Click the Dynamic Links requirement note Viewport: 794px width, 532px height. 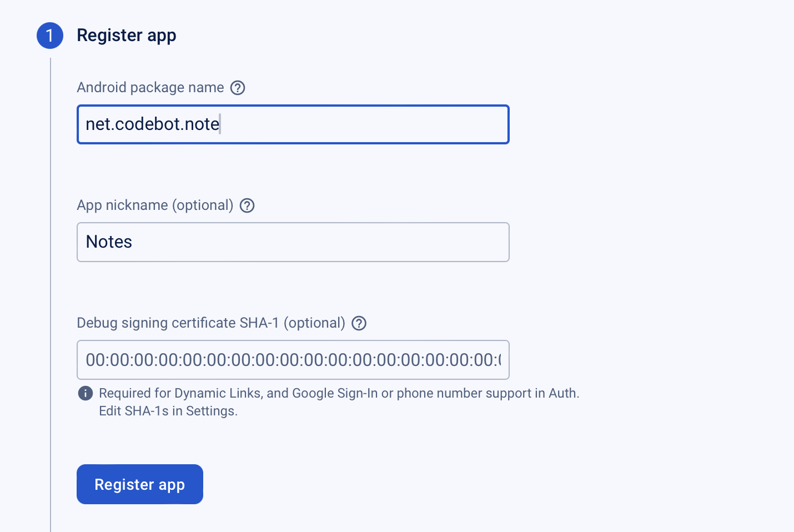[339, 393]
